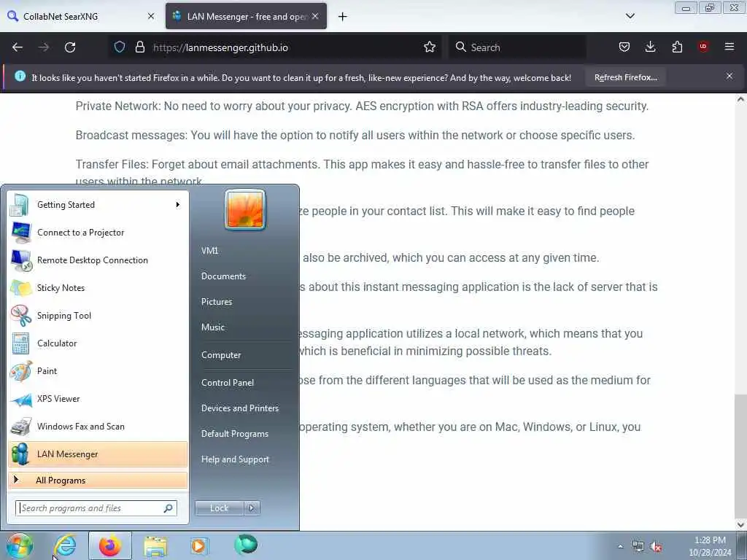Viewport: 747px width, 560px height.
Task: Open Windows Media Player from taskbar
Action: pyautogui.click(x=198, y=545)
